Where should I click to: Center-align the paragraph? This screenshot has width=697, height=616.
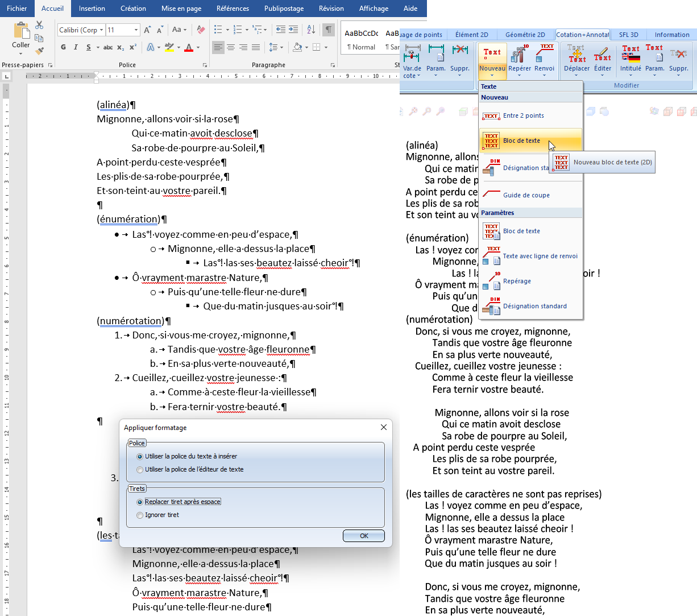click(231, 47)
